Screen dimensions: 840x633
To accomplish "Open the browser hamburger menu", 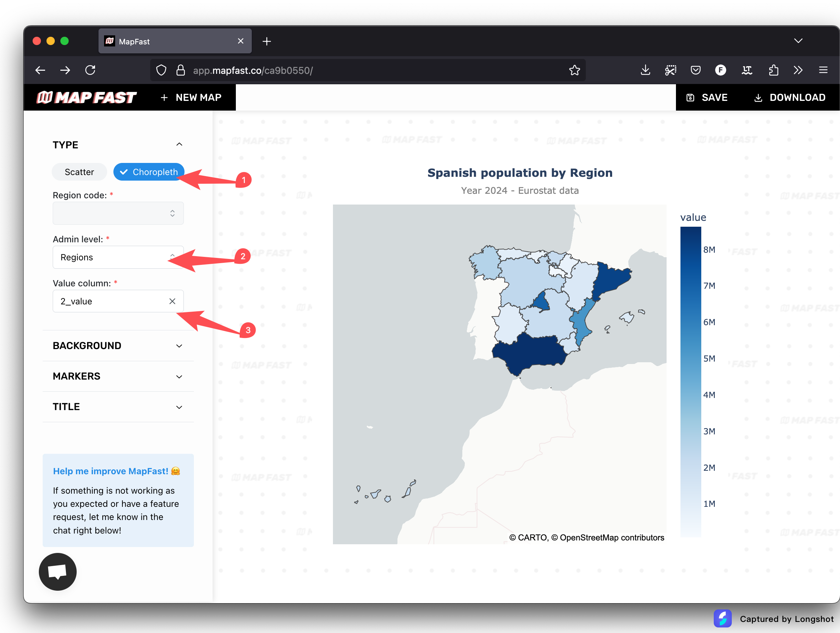I will [823, 70].
